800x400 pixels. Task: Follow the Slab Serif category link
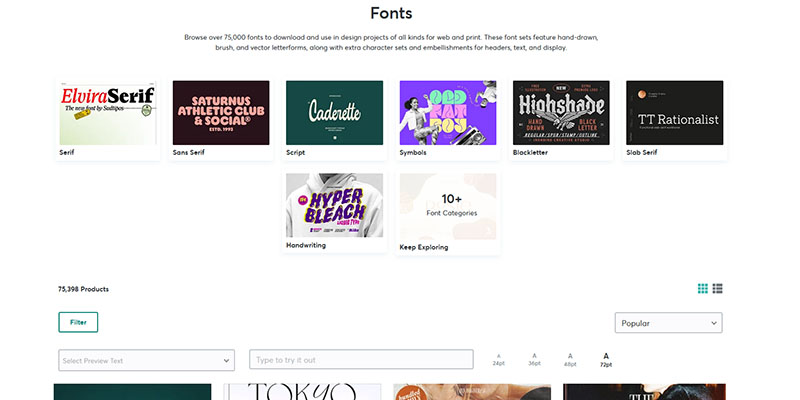pyautogui.click(x=642, y=153)
